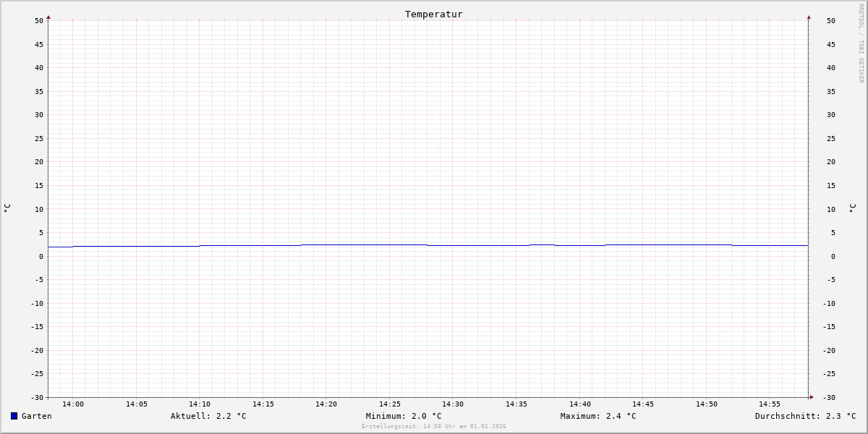Click the right-axis value 5

tap(833, 233)
